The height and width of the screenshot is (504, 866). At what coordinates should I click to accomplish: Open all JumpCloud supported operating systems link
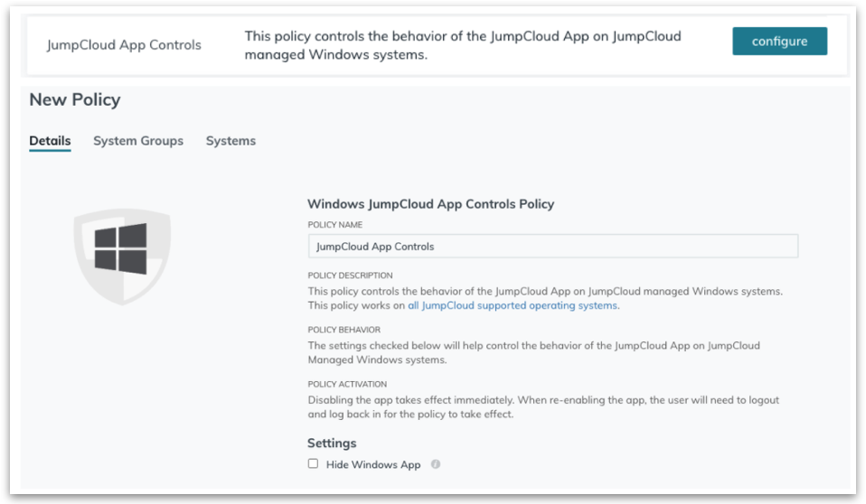[513, 305]
